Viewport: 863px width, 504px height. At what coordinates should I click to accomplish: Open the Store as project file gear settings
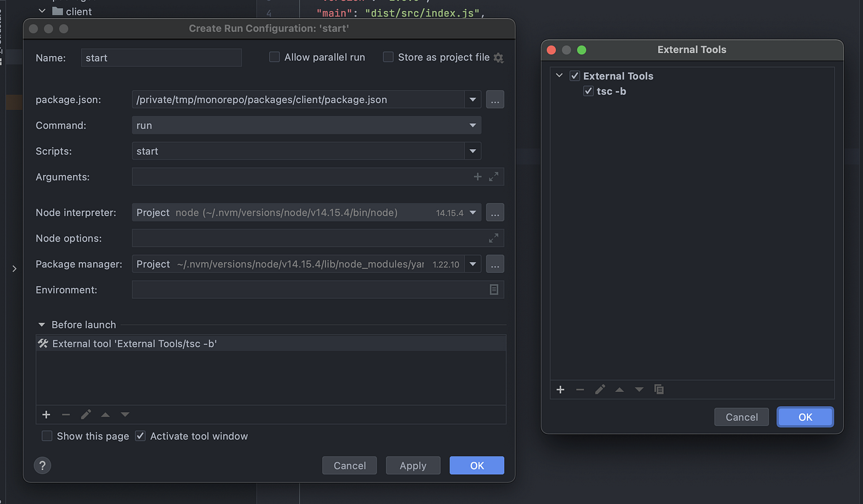point(499,58)
